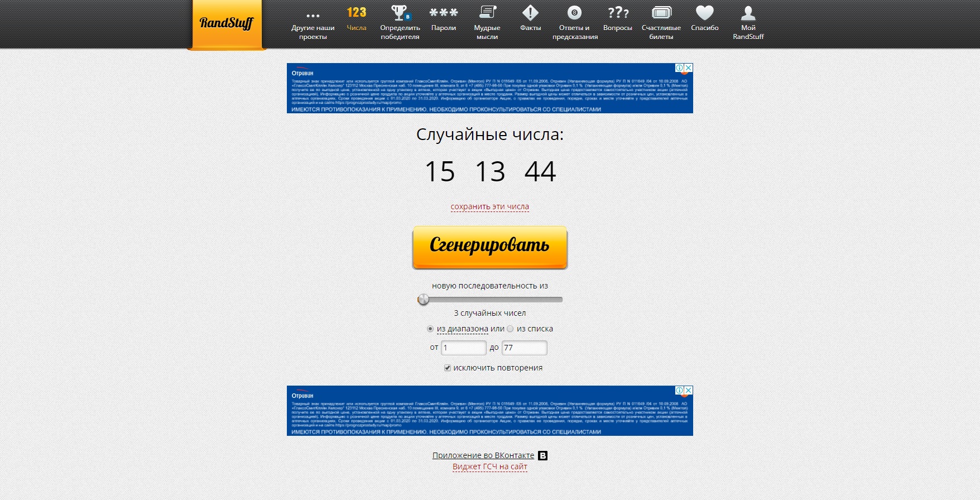Image resolution: width=980 pixels, height=500 pixels.
Task: Click 'Спасибо' menu label
Action: [705, 28]
